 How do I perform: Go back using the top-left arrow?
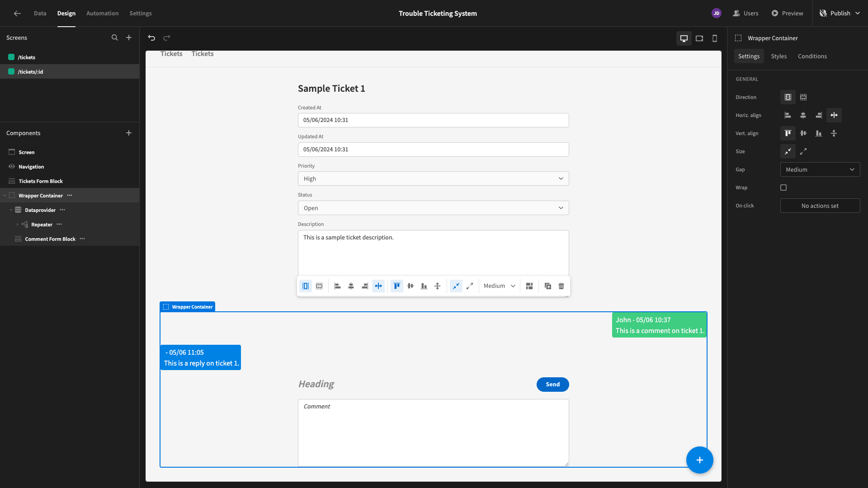pyautogui.click(x=17, y=14)
